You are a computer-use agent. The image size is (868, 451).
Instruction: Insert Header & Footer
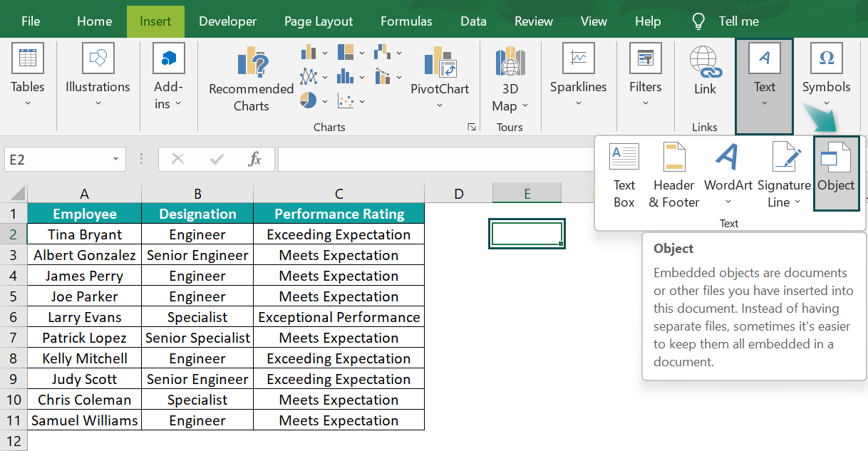pos(674,175)
